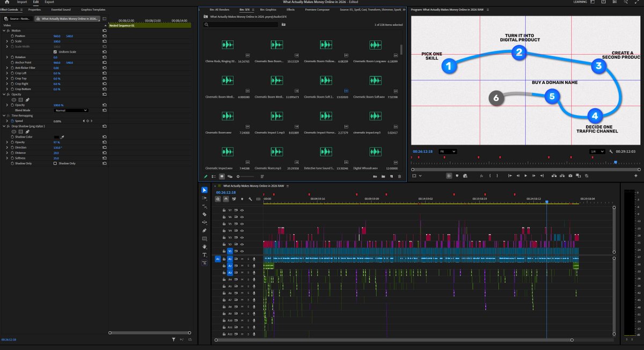Screen dimensions: 644x350
Task: Click the Source - Nested clip button
Action: pos(17,19)
